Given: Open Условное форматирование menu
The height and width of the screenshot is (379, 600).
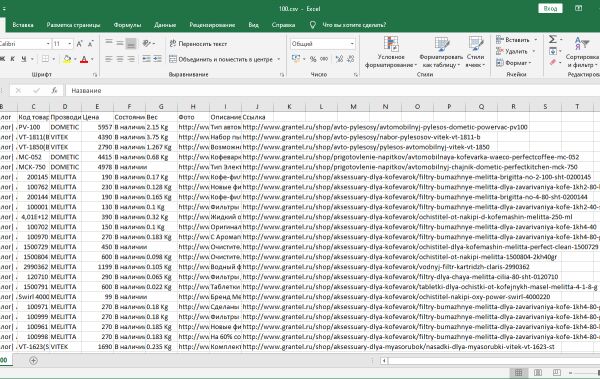Looking at the screenshot, I should (x=391, y=52).
